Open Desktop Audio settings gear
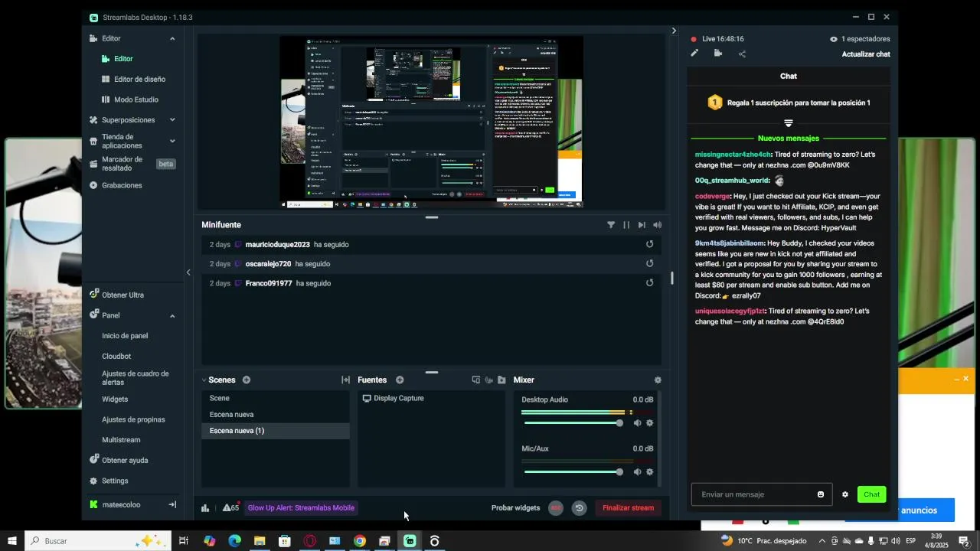Screen dimensions: 980x551 tap(650, 423)
